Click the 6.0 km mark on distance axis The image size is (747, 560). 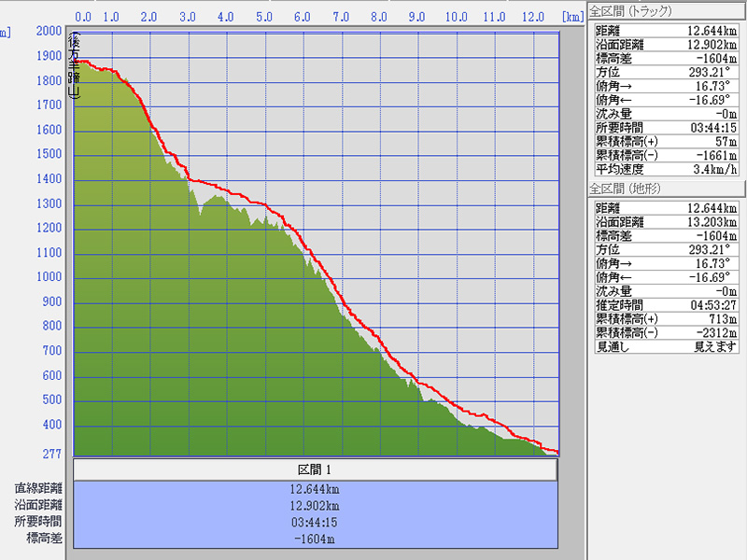coord(302,17)
